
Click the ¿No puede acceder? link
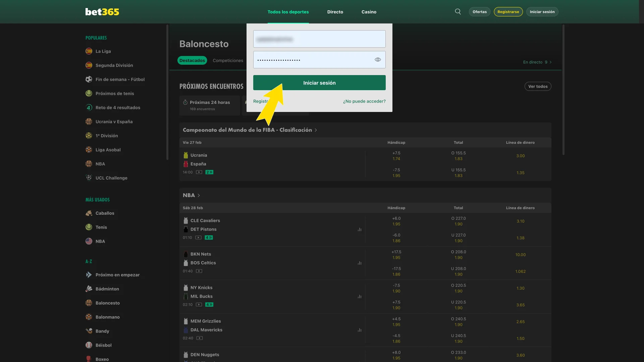[364, 101]
